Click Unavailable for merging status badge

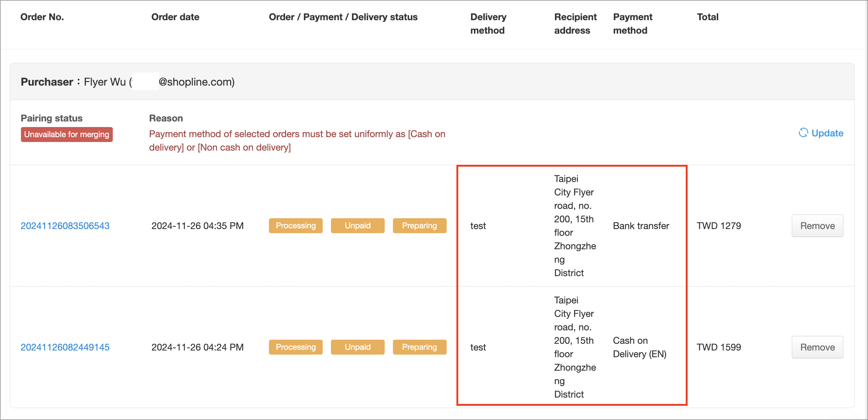66,135
